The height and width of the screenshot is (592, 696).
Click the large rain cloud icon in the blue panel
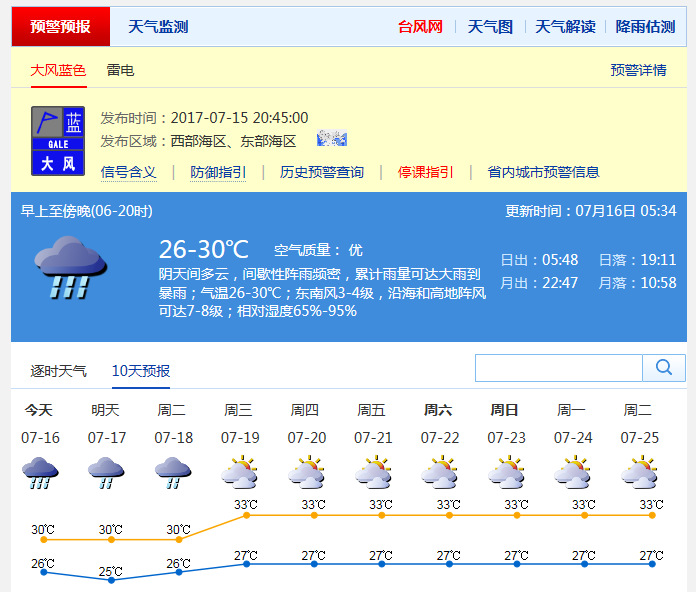point(70,267)
